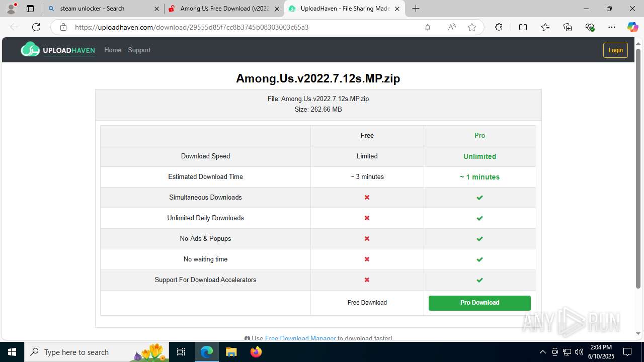The image size is (644, 362).
Task: Open the Free Download Manager link
Action: point(300,338)
